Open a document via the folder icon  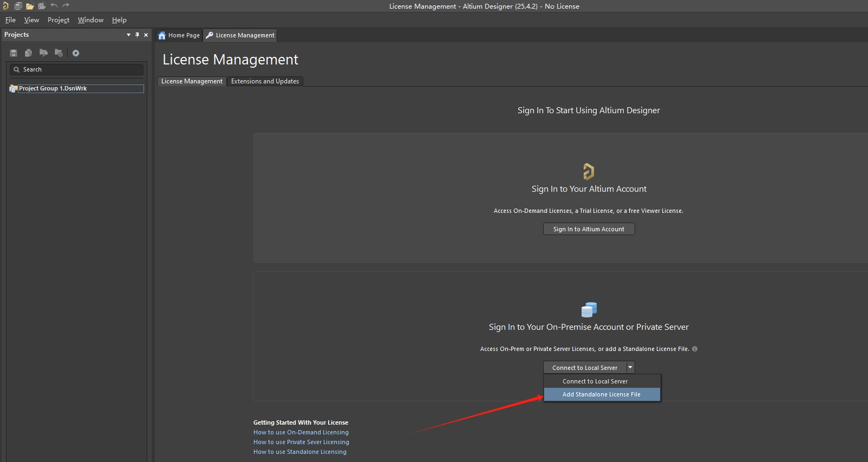click(30, 6)
